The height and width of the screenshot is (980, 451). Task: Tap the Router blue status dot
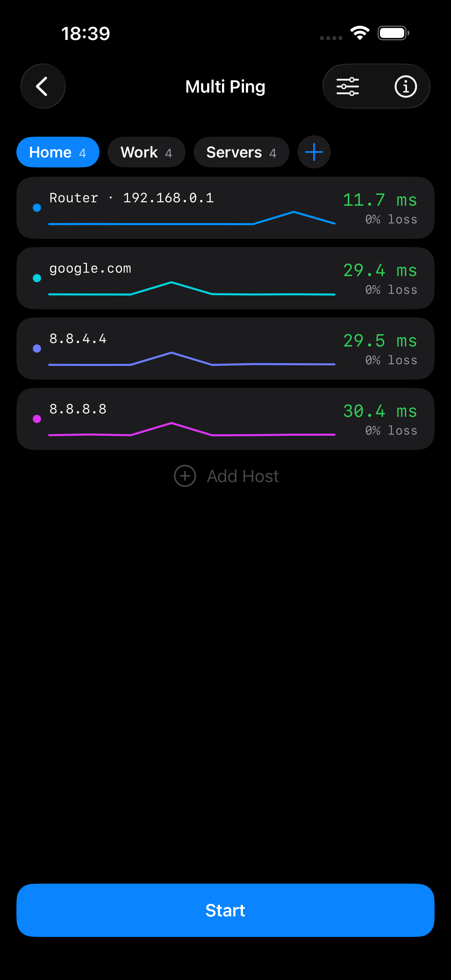pos(37,208)
